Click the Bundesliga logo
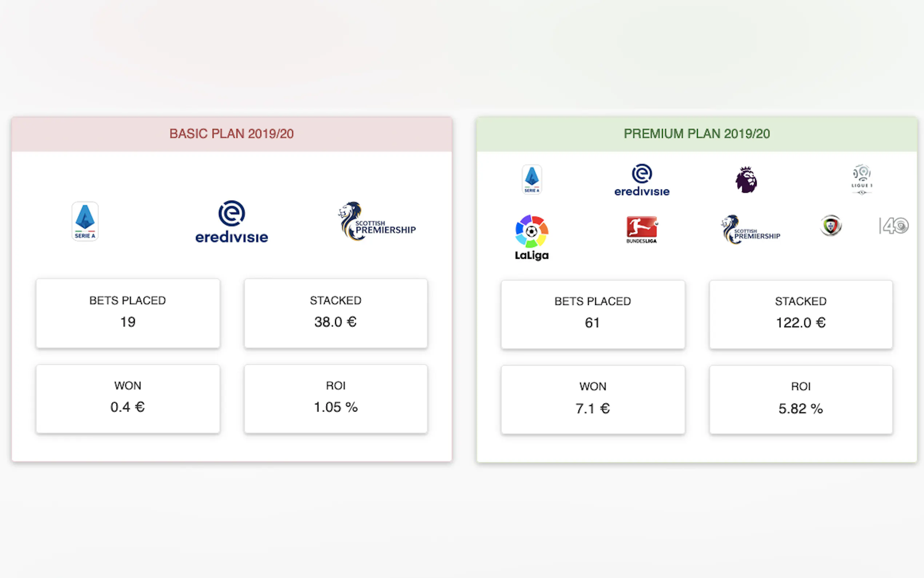Screen dimensions: 924x578 642,229
